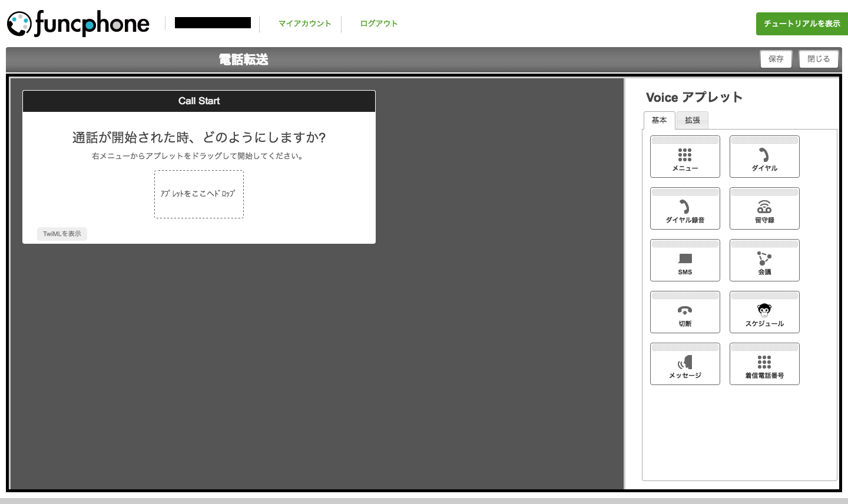Click the 切断 hangup applet icon

pos(685,313)
